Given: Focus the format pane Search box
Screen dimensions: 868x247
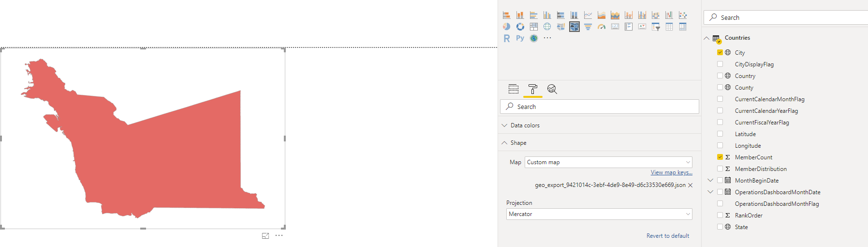Looking at the screenshot, I should (x=599, y=107).
